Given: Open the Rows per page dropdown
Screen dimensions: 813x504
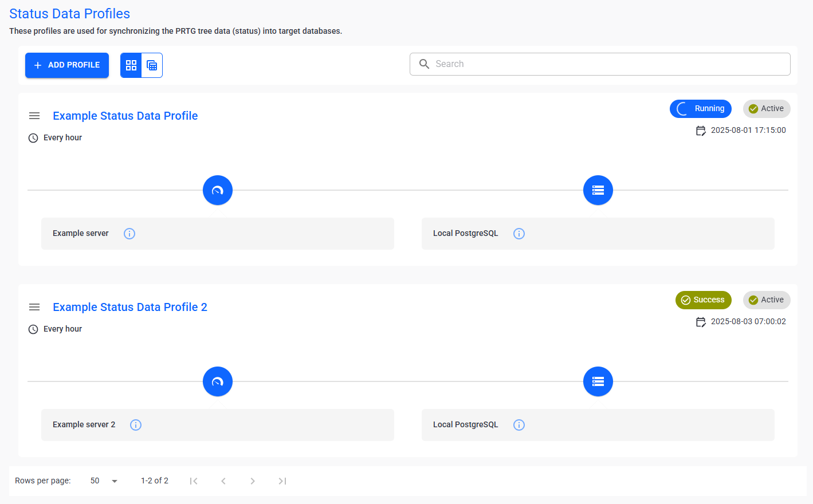Looking at the screenshot, I should click(x=104, y=481).
